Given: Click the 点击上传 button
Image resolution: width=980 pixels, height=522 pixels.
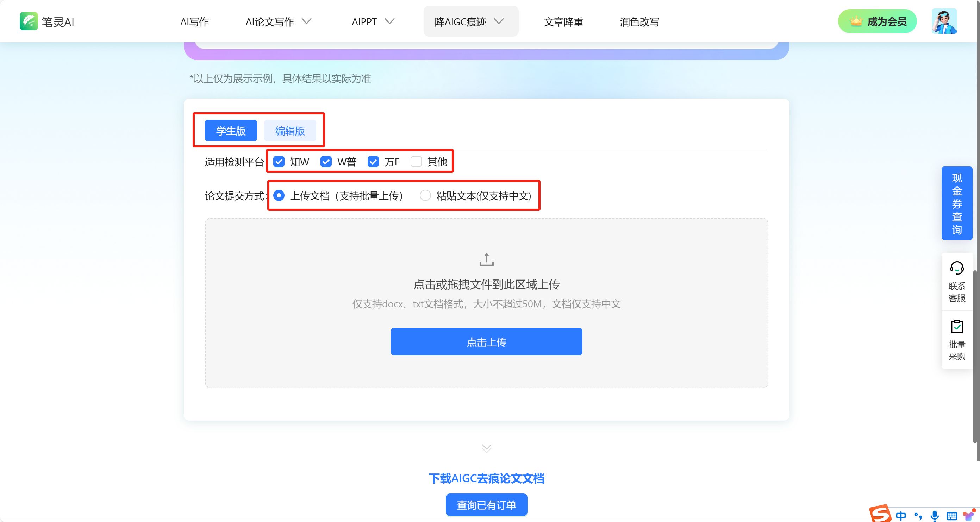Looking at the screenshot, I should [487, 342].
